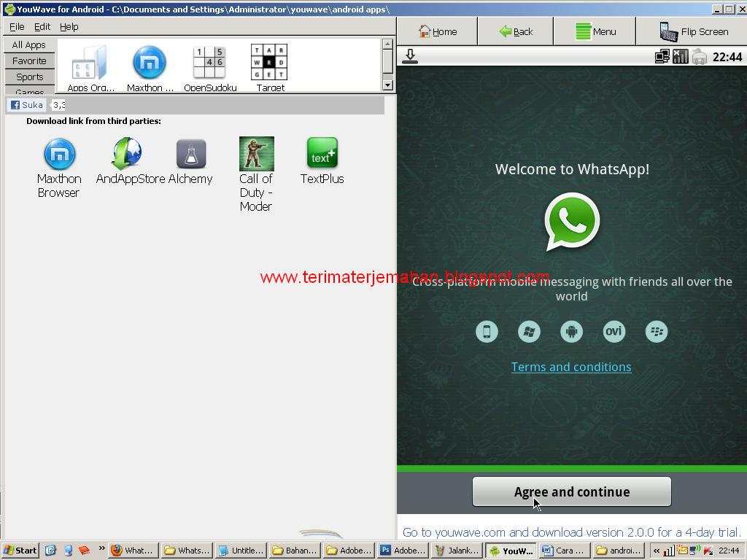747x560 pixels.
Task: Open the File menu
Action: pyautogui.click(x=17, y=27)
